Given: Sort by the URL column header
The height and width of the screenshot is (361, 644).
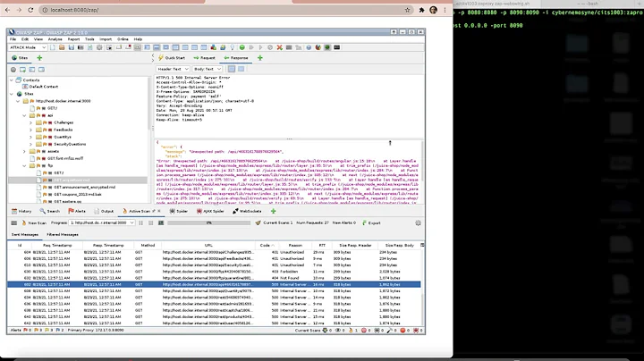Looking at the screenshot, I should (208, 246).
